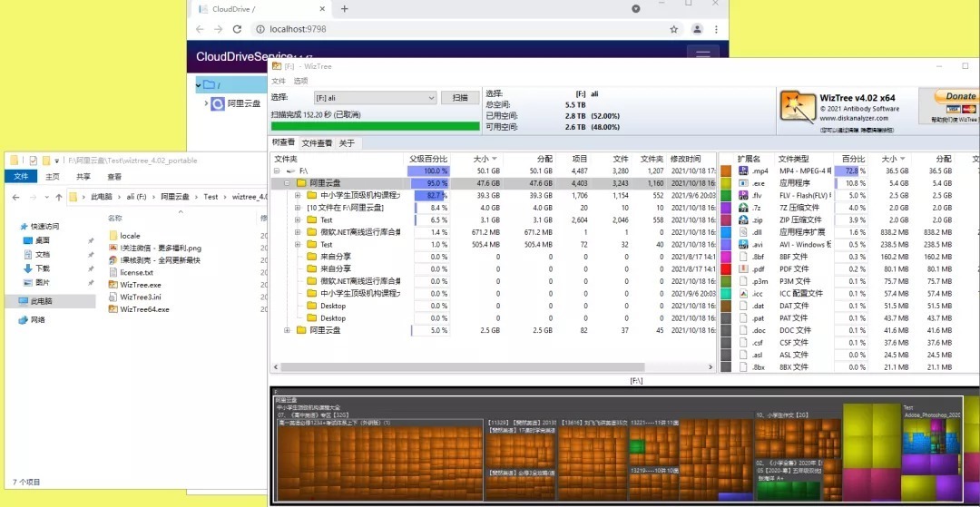Click the .pdf file icon
Image resolution: width=980 pixels, height=507 pixels.
(744, 269)
